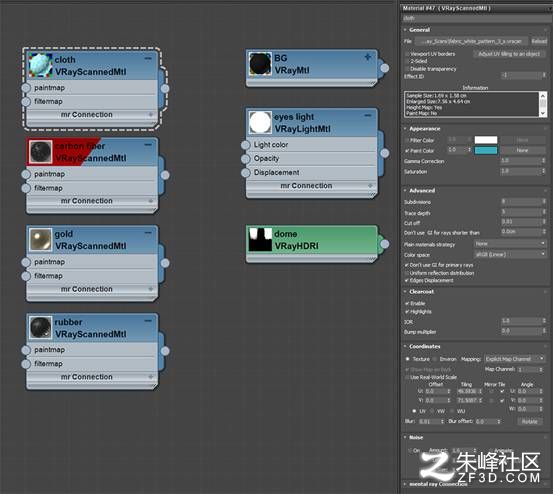
Task: Toggle Edges Displacement checkbox
Action: pyautogui.click(x=407, y=280)
